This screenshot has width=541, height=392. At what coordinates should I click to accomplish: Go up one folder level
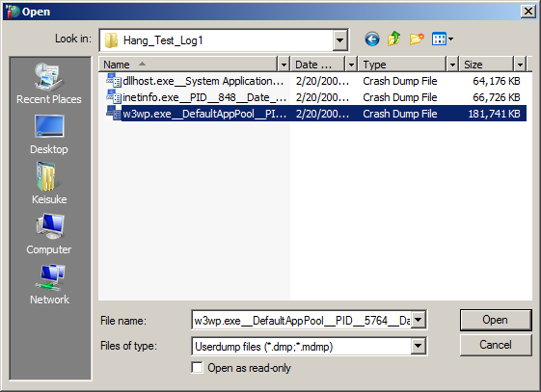393,39
